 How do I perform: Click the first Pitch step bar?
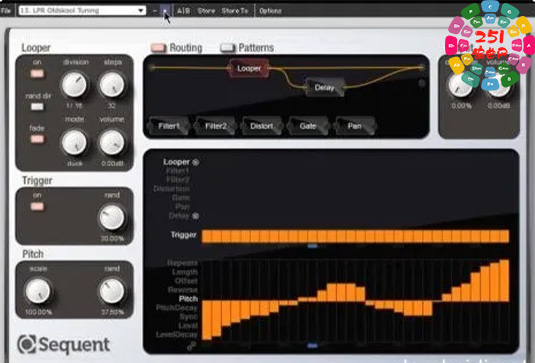point(207,320)
